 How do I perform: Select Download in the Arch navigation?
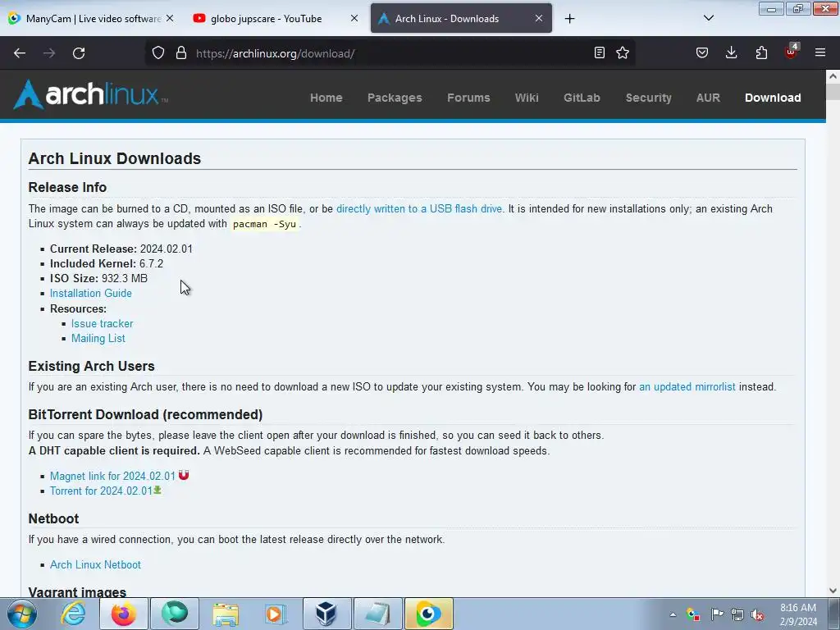773,98
